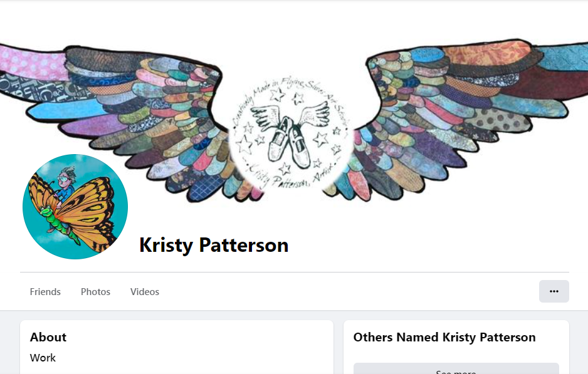Open the three-dots more options button
This screenshot has width=588, height=374.
[x=554, y=291]
